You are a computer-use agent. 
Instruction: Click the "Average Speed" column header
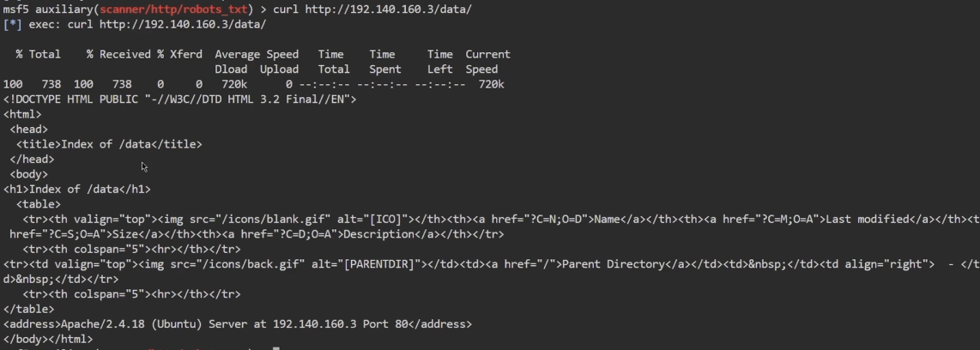click(256, 54)
